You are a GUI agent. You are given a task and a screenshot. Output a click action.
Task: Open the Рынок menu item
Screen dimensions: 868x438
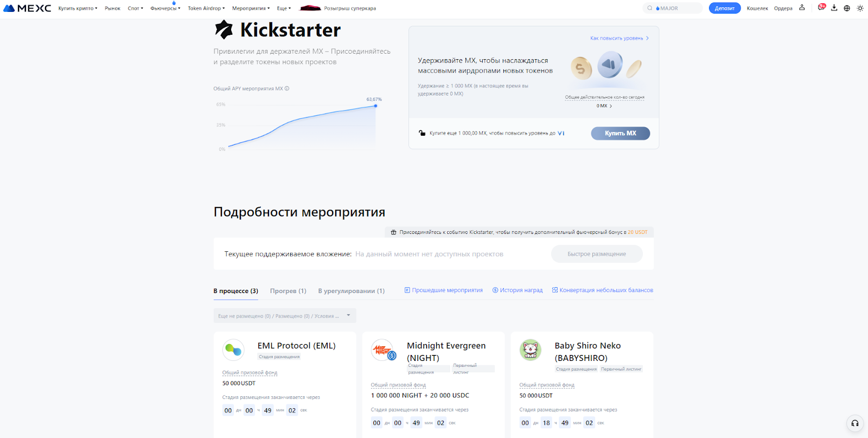[x=112, y=8]
